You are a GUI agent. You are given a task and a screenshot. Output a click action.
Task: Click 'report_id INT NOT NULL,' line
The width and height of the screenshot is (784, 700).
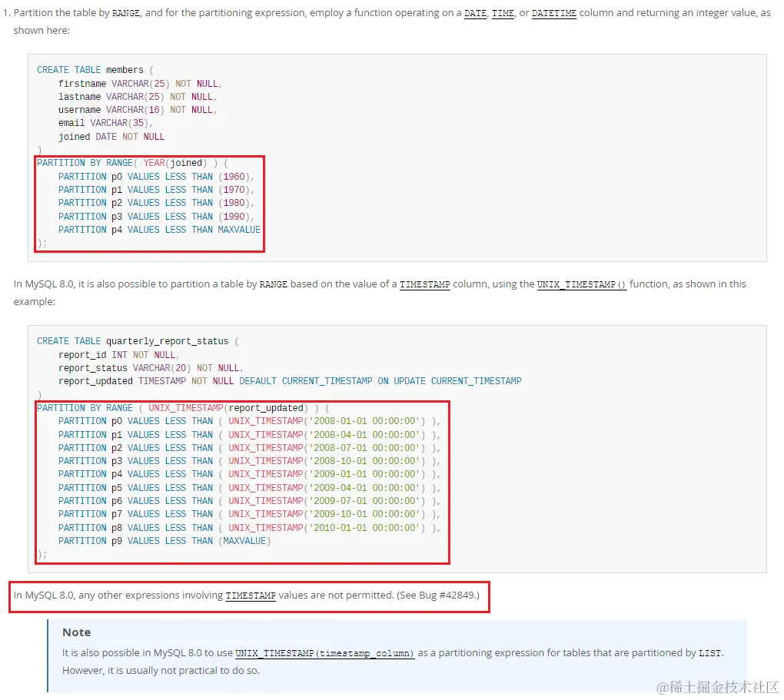(118, 355)
